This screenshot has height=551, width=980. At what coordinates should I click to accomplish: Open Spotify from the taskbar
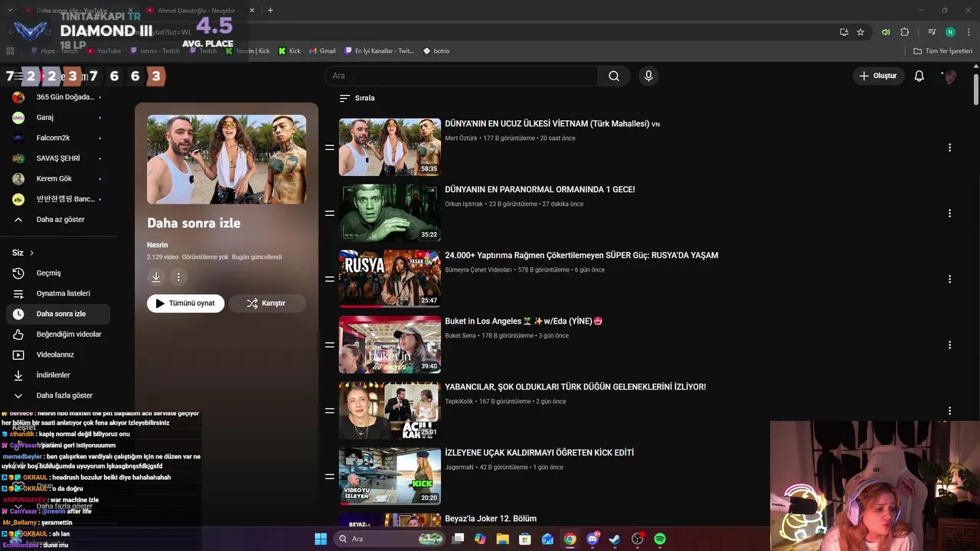click(660, 539)
